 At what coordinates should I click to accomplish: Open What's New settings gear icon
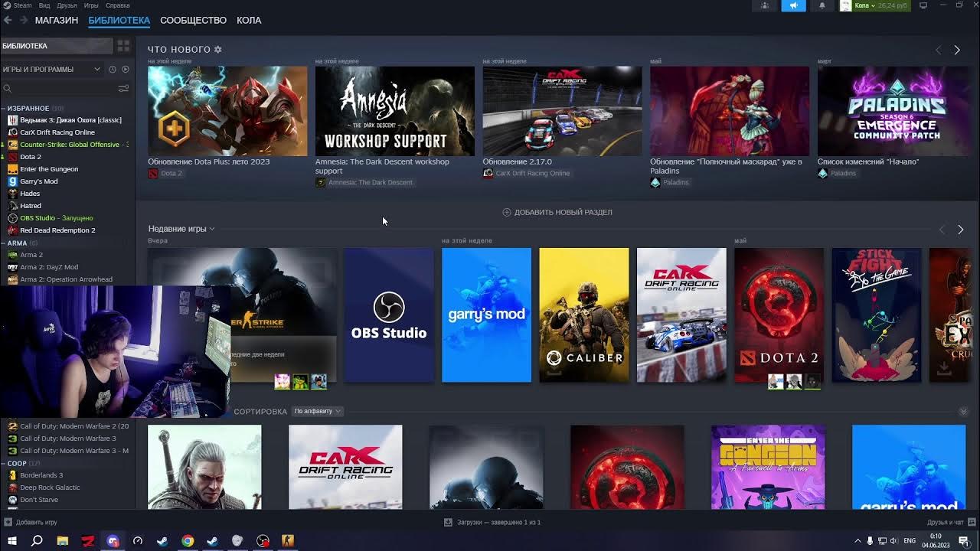(x=218, y=49)
